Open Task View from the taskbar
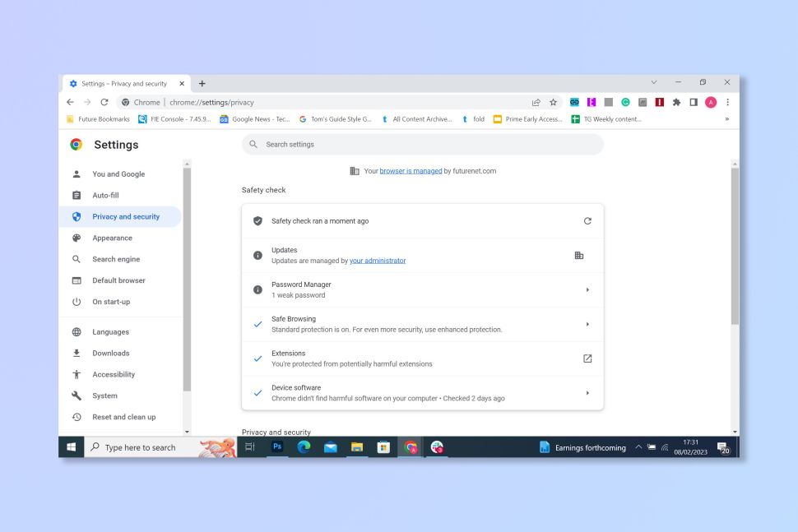798x532 pixels. (x=250, y=447)
